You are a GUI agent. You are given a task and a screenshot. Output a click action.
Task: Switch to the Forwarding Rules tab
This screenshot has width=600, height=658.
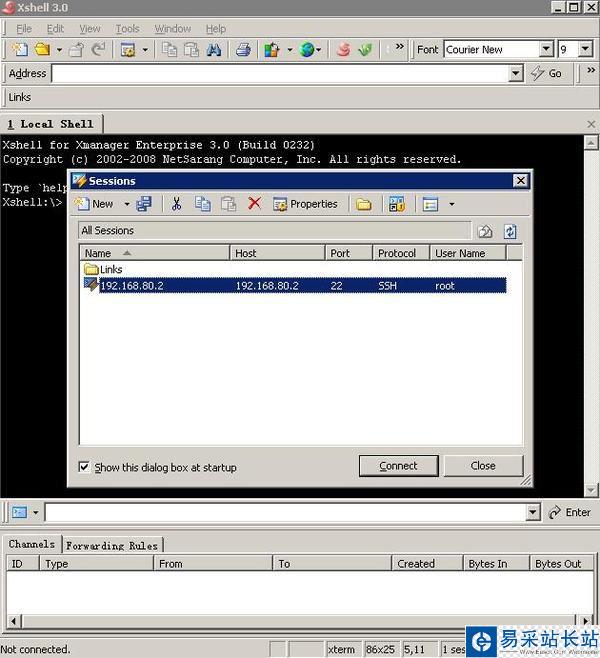click(112, 546)
